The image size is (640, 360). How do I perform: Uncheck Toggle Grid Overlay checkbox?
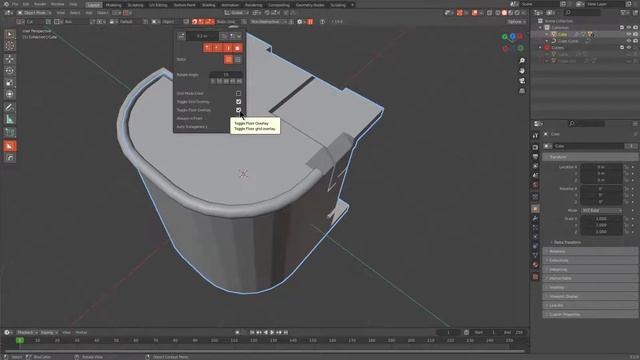pyautogui.click(x=238, y=102)
